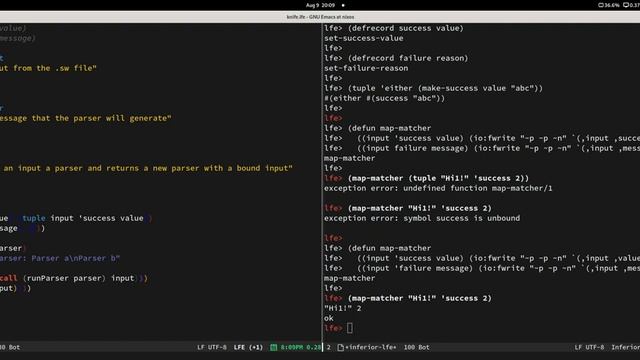Click 'essage that the parser will generate"' docstring
Screen dimensions: 640x360
tap(86, 118)
